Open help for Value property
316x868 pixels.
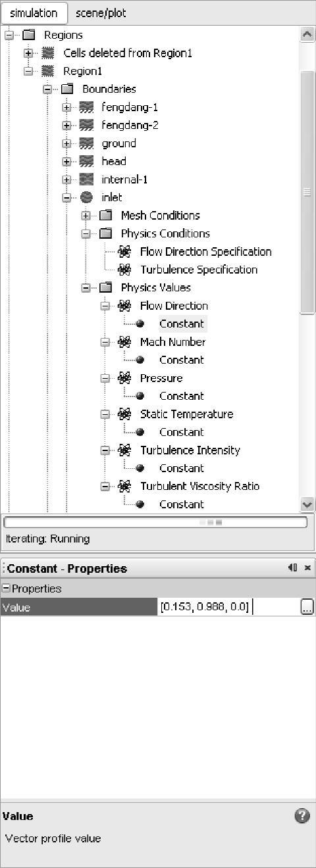(302, 816)
